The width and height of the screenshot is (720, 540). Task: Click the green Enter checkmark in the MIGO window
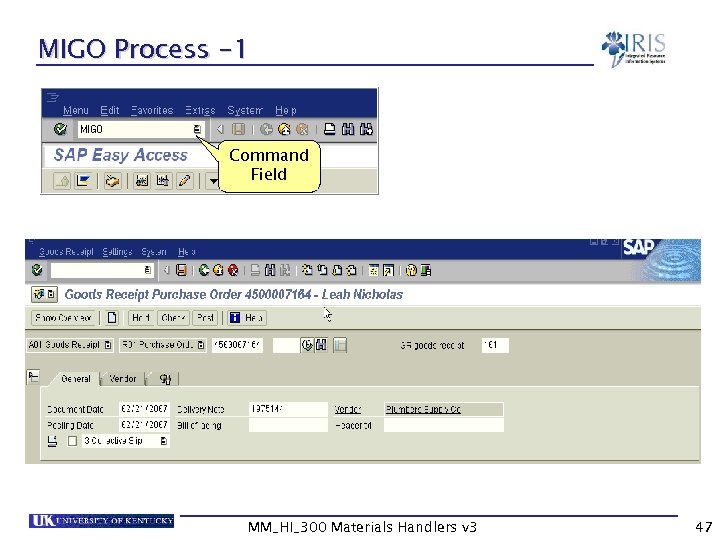click(x=37, y=270)
